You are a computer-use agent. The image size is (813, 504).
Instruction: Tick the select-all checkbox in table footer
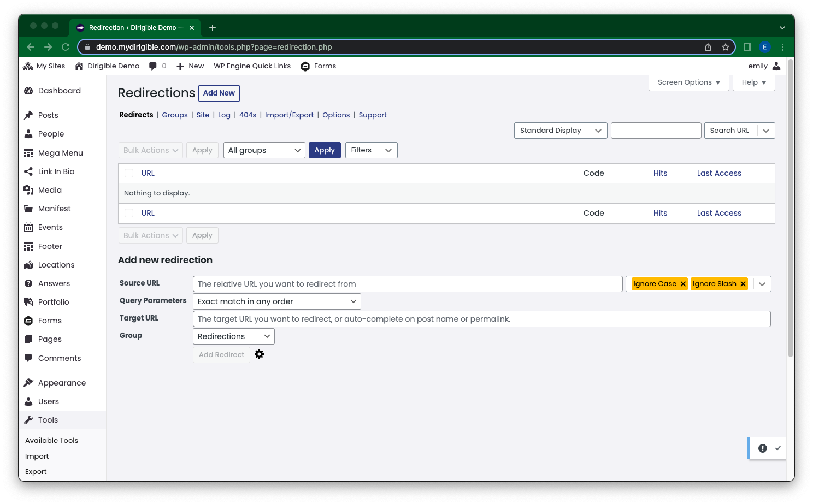pyautogui.click(x=129, y=213)
